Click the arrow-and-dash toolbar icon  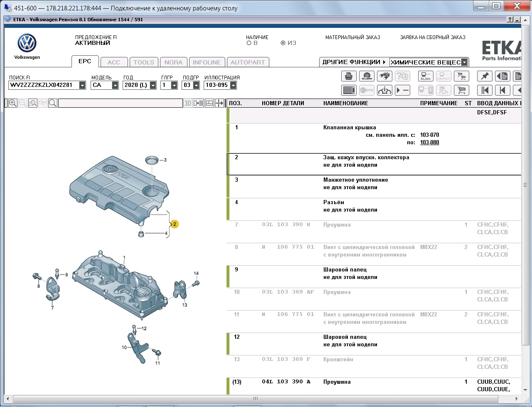coord(402,90)
